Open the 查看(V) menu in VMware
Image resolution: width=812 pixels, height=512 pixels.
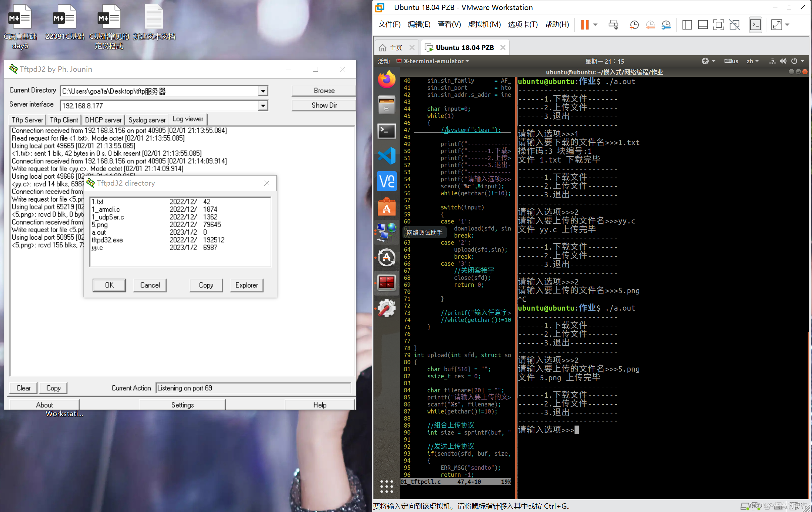point(449,24)
